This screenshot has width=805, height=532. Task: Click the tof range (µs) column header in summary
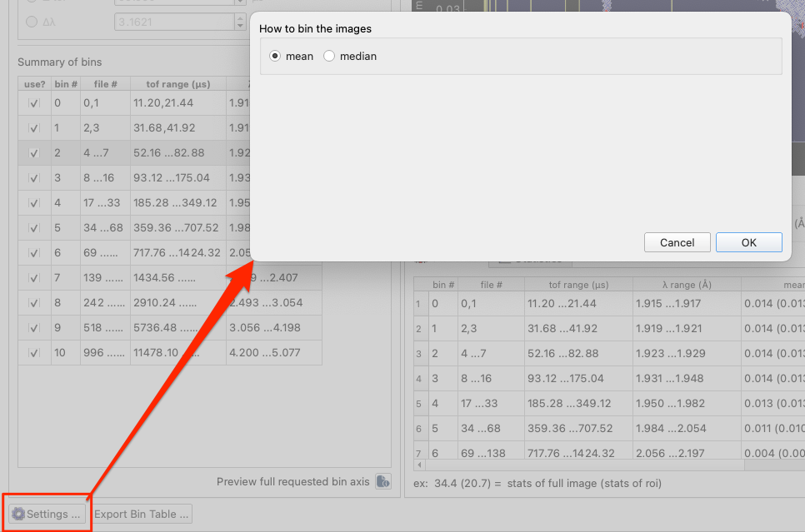177,84
